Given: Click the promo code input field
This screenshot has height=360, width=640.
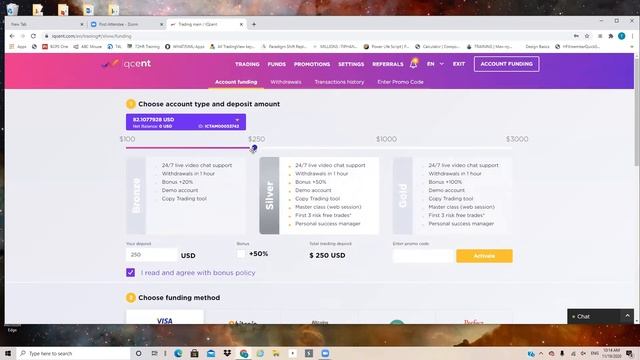Looking at the screenshot, I should (423, 256).
